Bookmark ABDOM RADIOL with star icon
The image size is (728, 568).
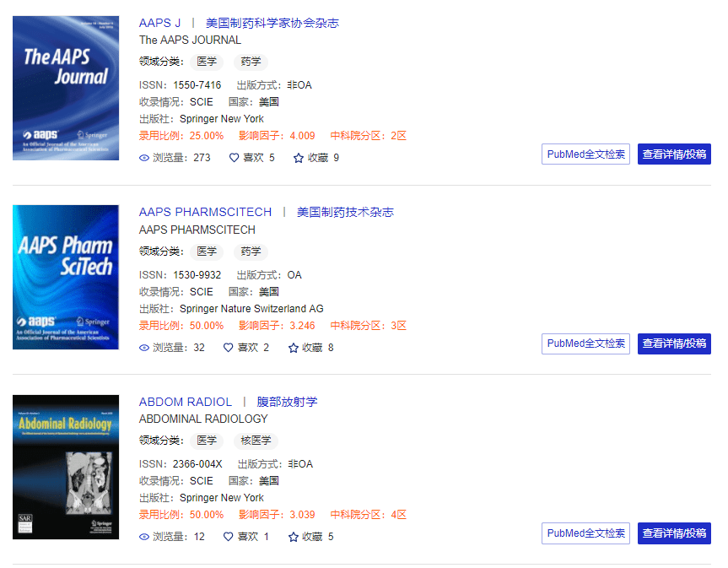pyautogui.click(x=293, y=537)
